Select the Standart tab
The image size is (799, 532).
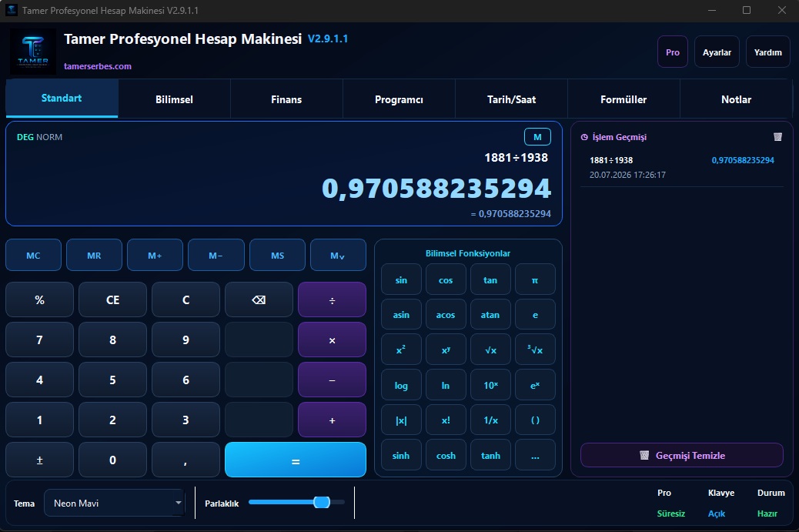(x=62, y=99)
